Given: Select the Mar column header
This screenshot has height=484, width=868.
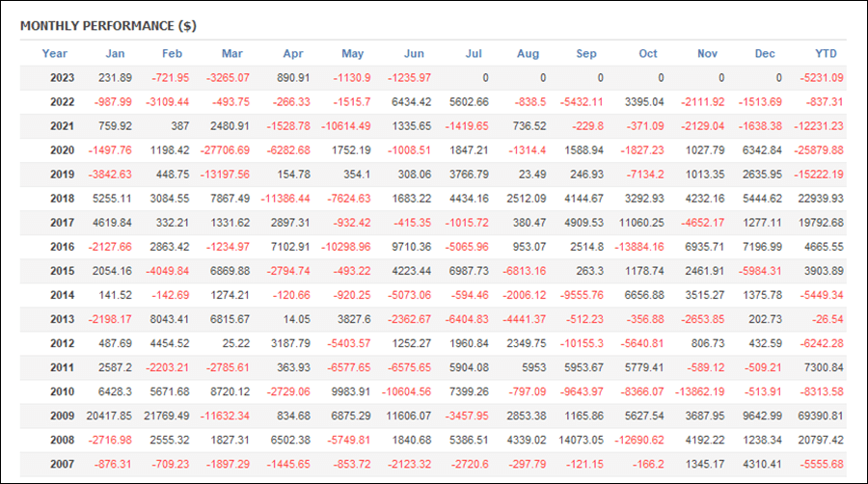Looking at the screenshot, I should click(231, 54).
